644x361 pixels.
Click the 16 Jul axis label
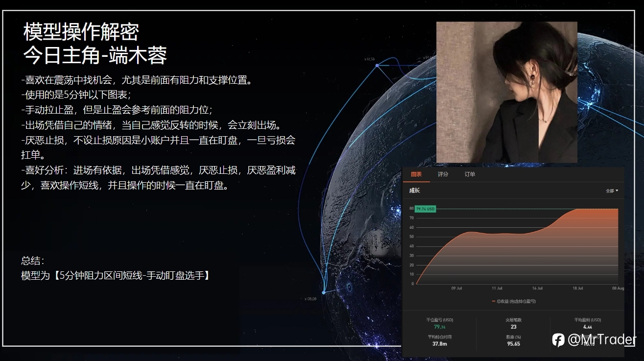(537, 289)
